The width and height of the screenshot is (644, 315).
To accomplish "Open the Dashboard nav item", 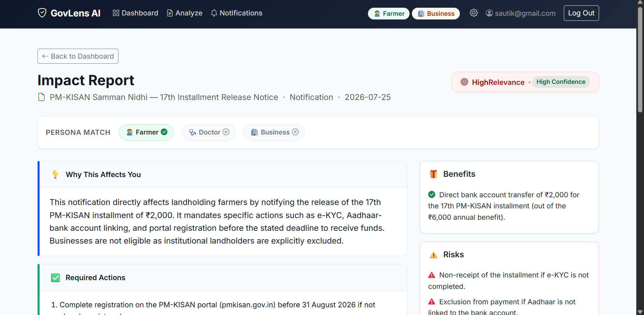I will (136, 13).
